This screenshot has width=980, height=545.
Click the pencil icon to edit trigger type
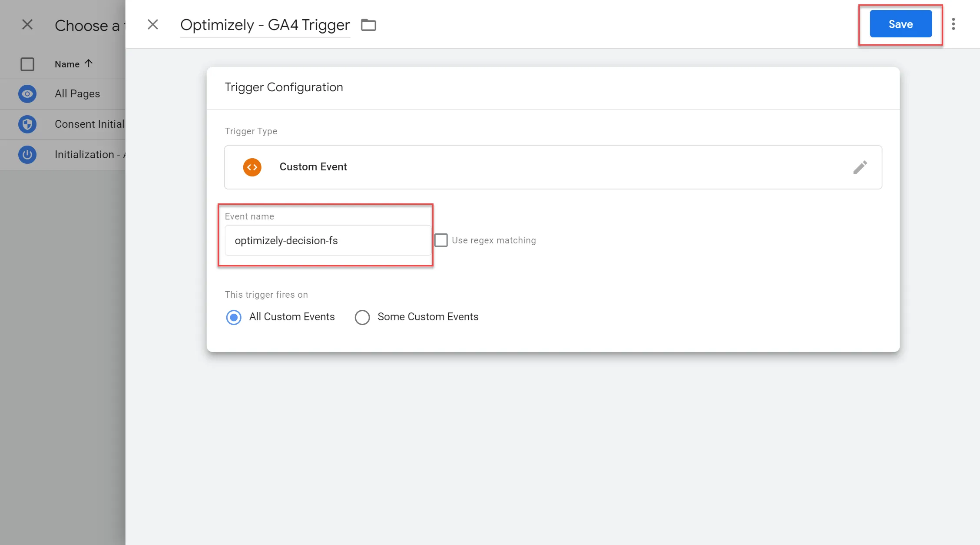(860, 167)
